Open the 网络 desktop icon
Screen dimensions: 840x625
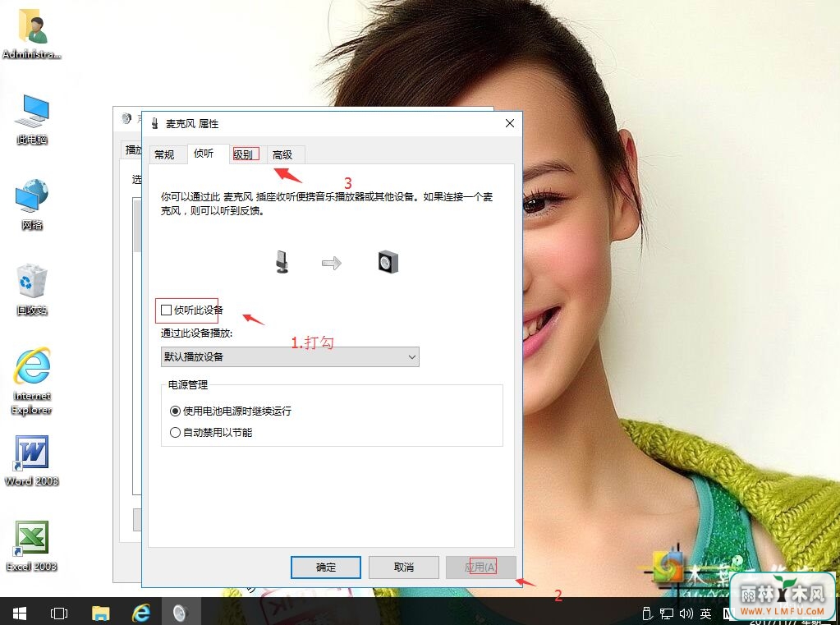pyautogui.click(x=32, y=204)
